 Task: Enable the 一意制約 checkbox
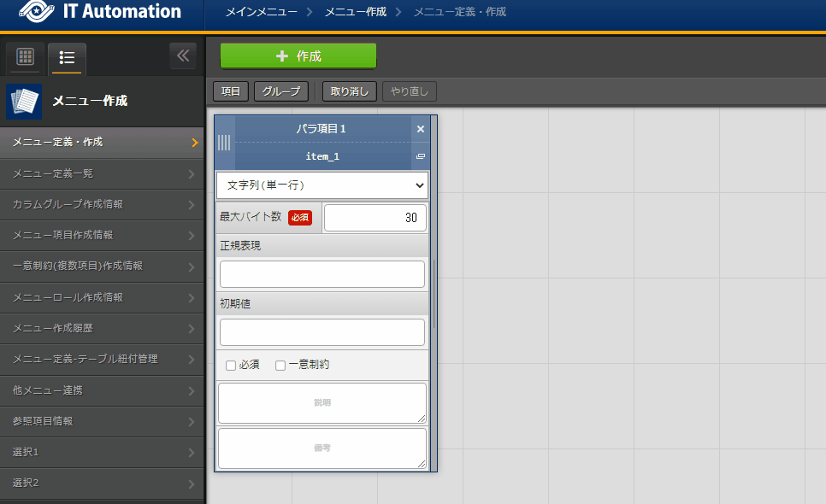[280, 365]
